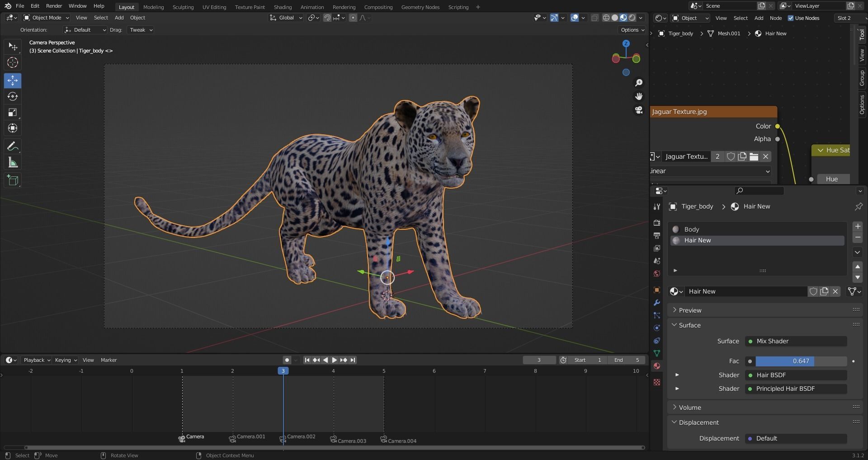Image resolution: width=868 pixels, height=460 pixels.
Task: Choose the Select Box tool
Action: [x=13, y=47]
